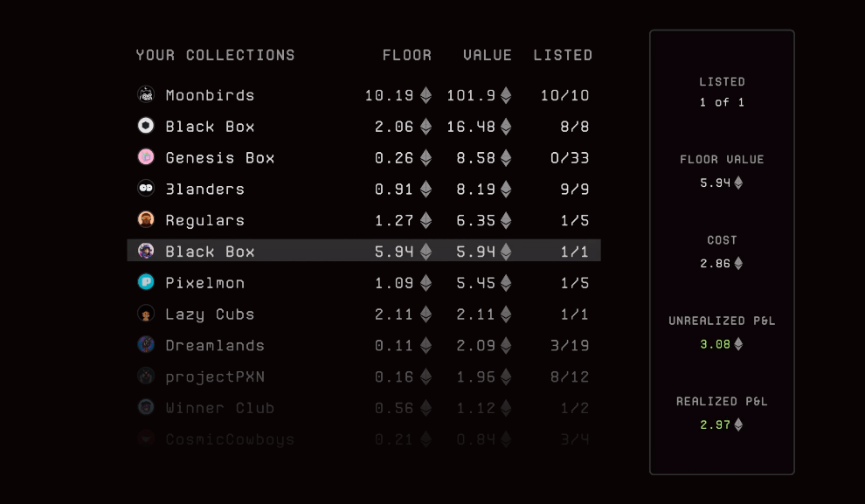Image resolution: width=865 pixels, height=504 pixels.
Task: Open the Genesis Box collection name
Action: click(220, 158)
